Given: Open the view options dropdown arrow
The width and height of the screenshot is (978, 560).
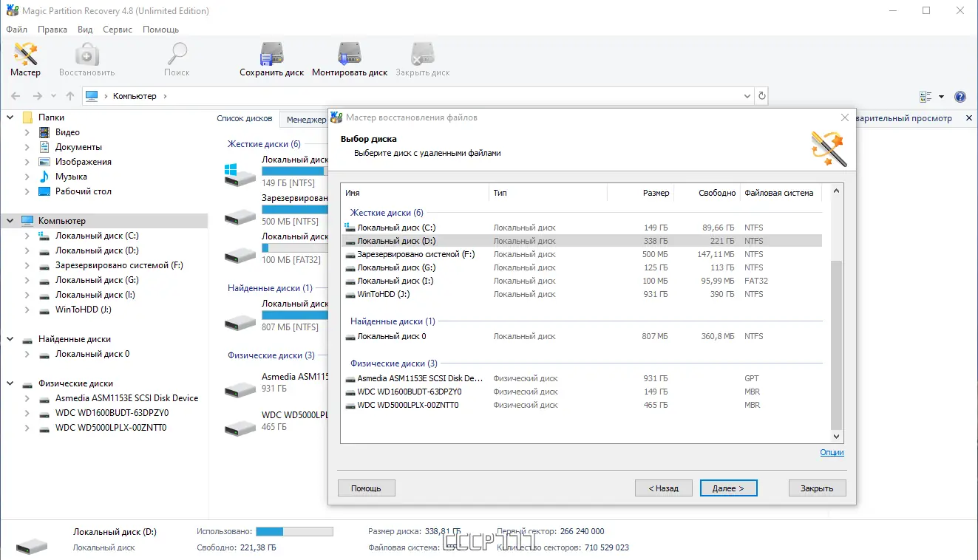Looking at the screenshot, I should tap(941, 97).
